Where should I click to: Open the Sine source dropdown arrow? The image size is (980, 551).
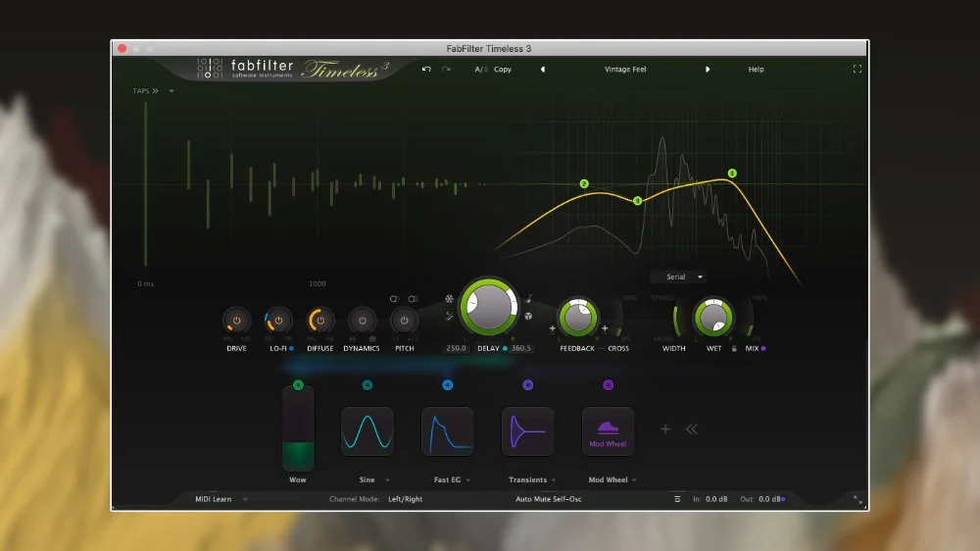tap(387, 480)
